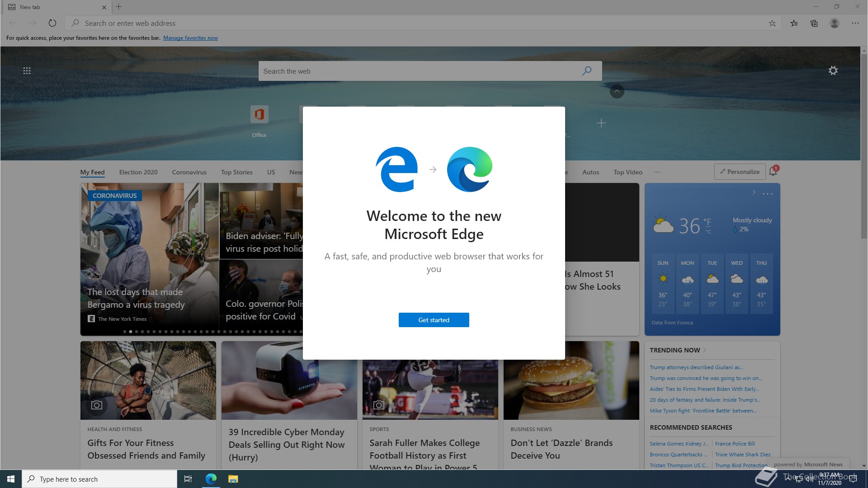Open Settings and more ellipsis menu
Screen dimensions: 868x488
(855, 23)
